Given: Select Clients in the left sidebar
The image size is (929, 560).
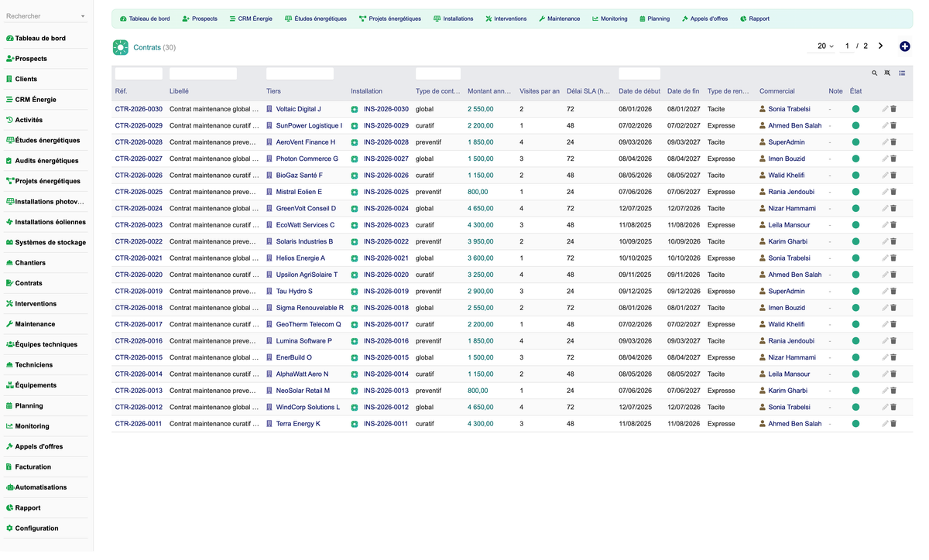Looking at the screenshot, I should [x=26, y=79].
